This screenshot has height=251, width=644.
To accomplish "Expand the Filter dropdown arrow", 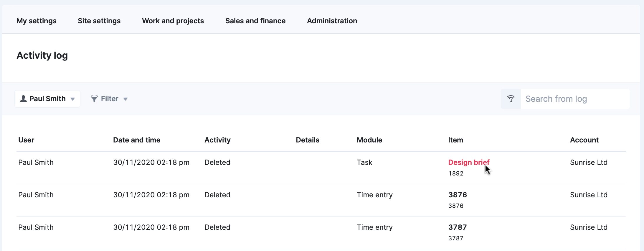I will [x=126, y=99].
